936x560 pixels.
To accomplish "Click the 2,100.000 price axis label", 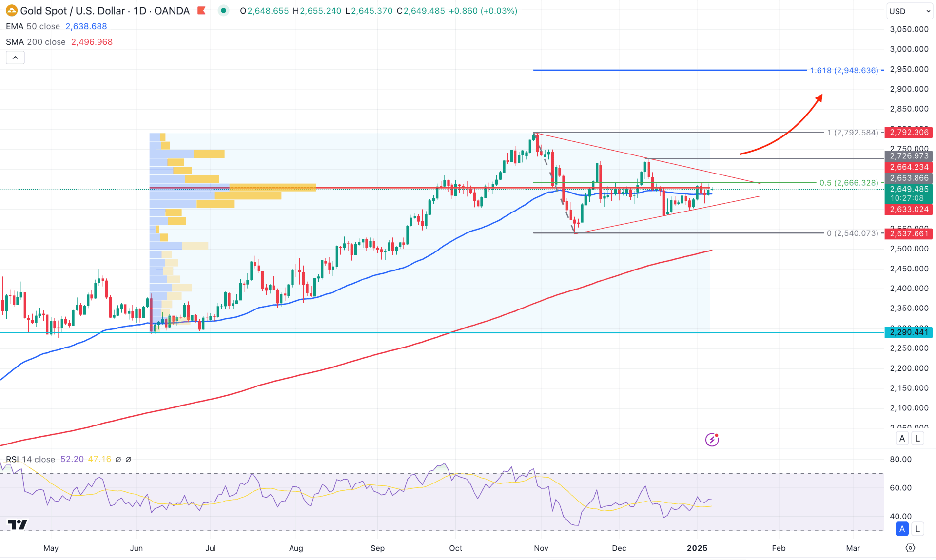I will coord(909,408).
